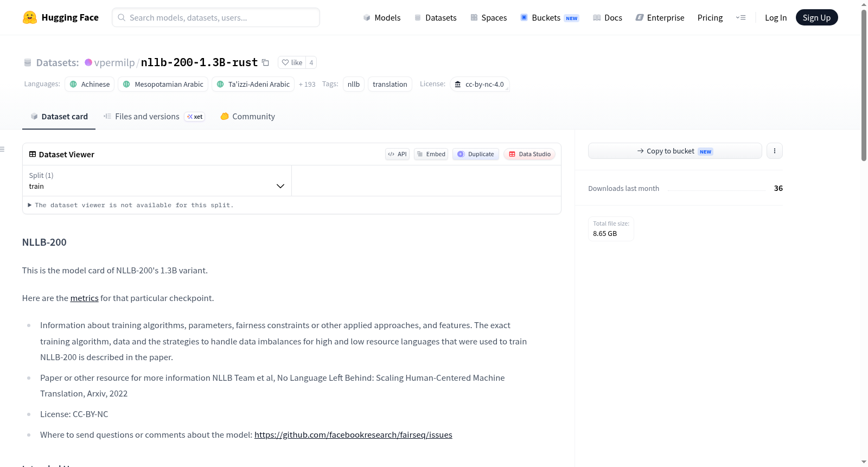Open the Docs section

(607, 17)
